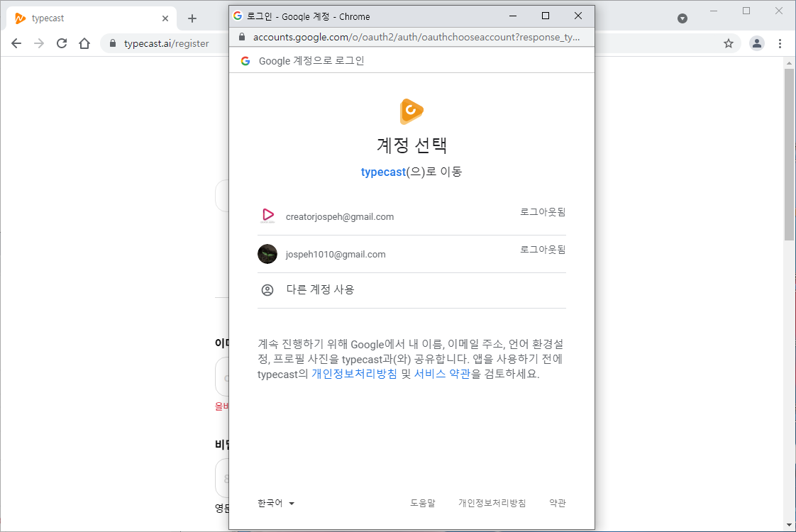Switch to the typecast browser tab
This screenshot has width=796, height=532.
(x=92, y=18)
